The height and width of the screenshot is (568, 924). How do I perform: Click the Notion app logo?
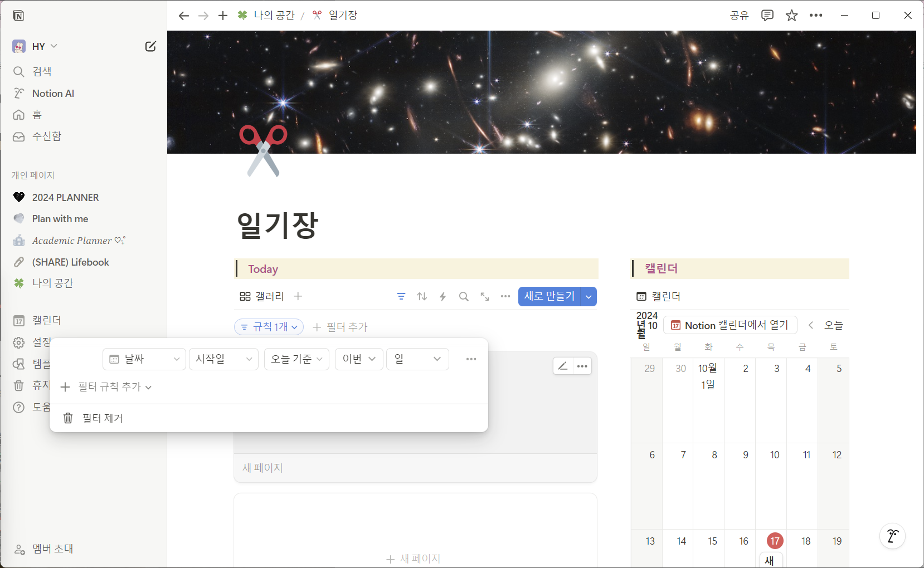(18, 16)
